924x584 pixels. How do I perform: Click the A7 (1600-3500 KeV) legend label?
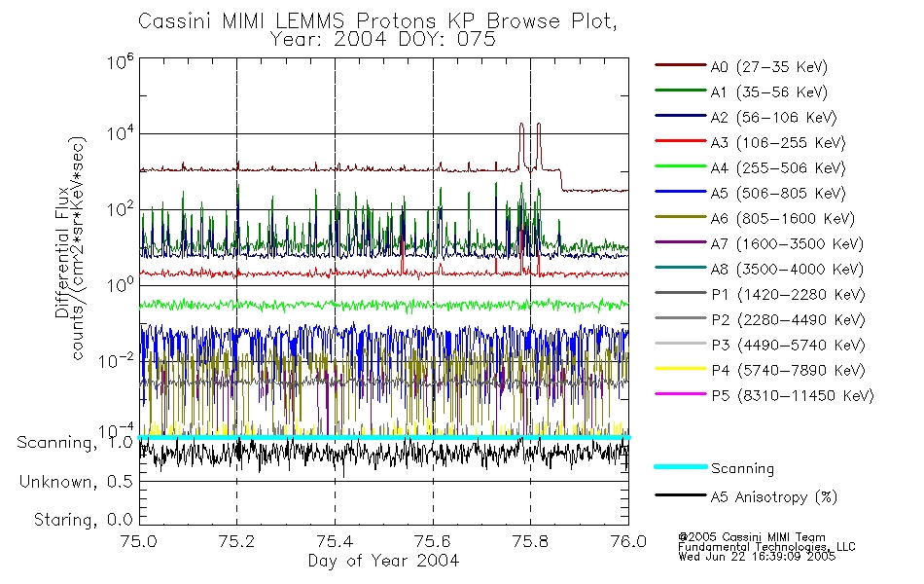787,243
